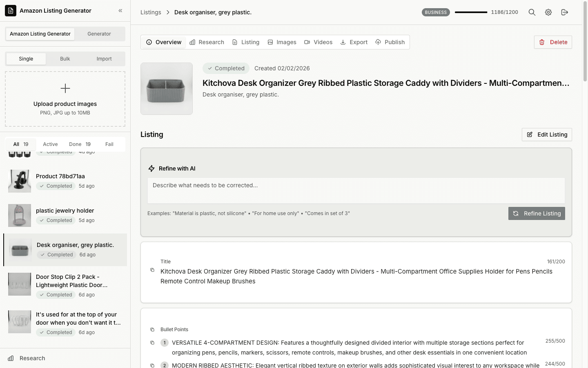588x368 pixels.
Task: Collapse the sidebar with the double chevron
Action: tap(120, 11)
